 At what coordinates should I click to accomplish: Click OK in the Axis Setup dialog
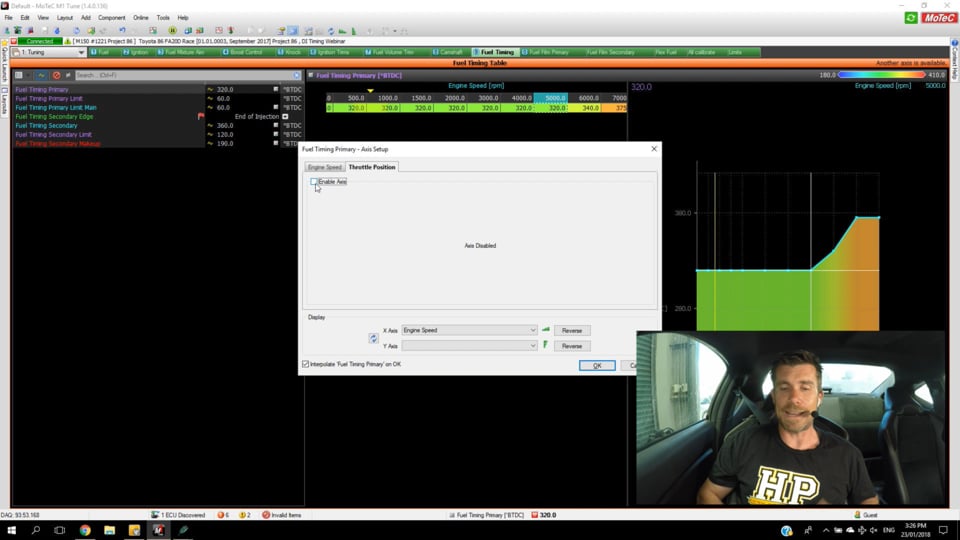(x=597, y=366)
